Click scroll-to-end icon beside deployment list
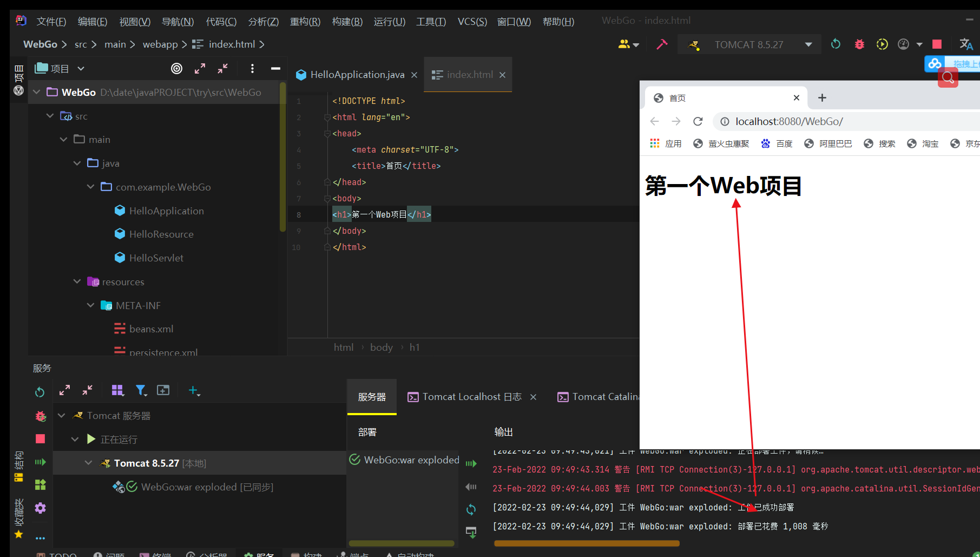980x557 pixels. point(471,532)
